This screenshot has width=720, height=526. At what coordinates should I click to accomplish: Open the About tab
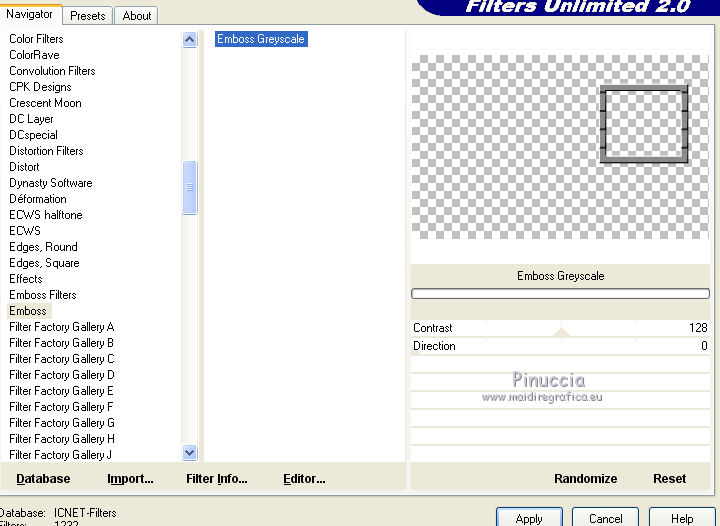136,16
